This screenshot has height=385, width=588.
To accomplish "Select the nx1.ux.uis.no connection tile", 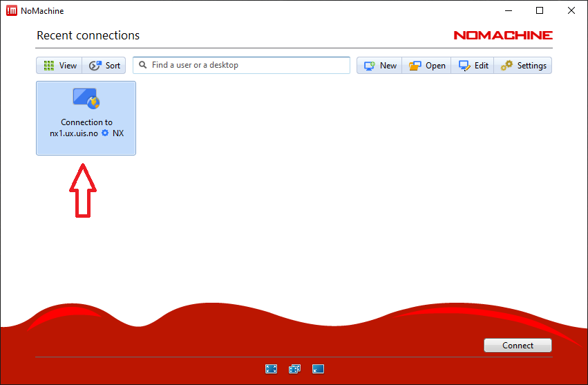I will 86,118.
